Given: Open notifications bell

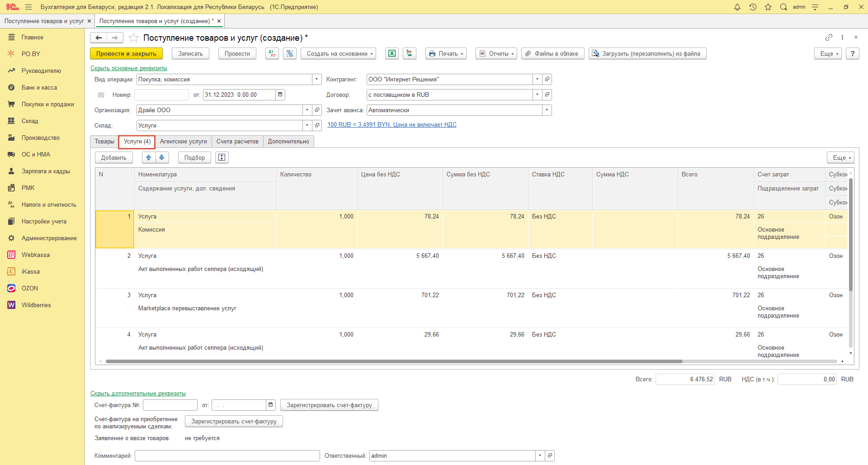Looking at the screenshot, I should click(737, 7).
